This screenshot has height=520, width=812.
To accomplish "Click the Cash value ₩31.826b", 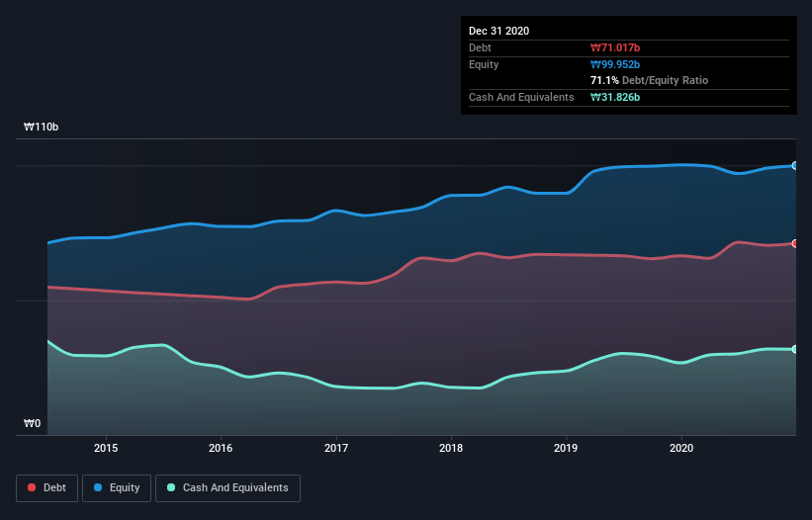I will point(615,97).
